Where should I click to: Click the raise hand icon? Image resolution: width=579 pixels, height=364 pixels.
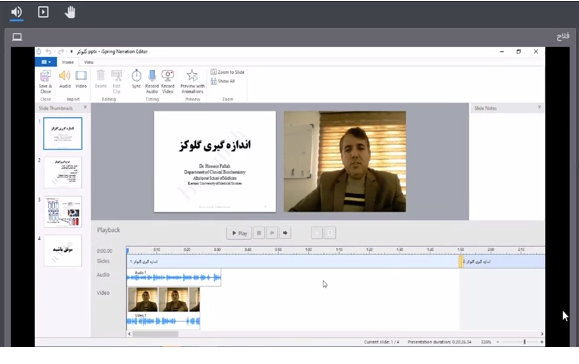70,13
